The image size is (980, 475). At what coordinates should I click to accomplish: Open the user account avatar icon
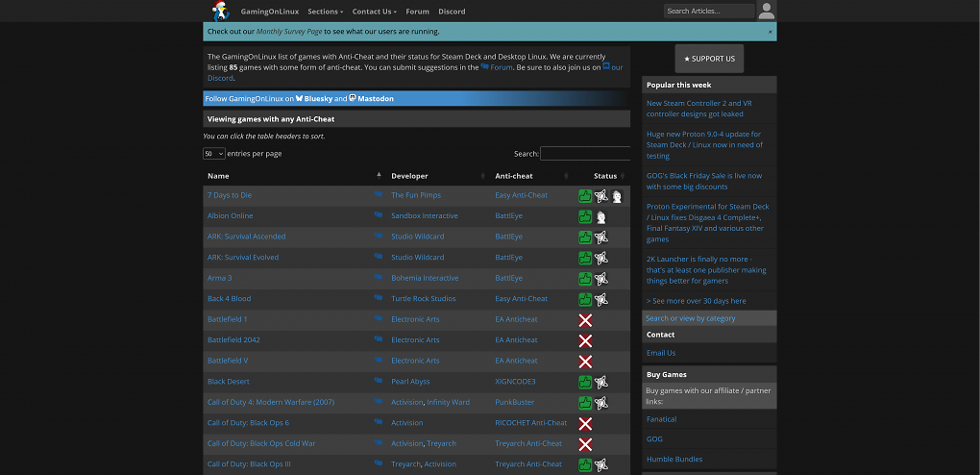[x=767, y=11]
